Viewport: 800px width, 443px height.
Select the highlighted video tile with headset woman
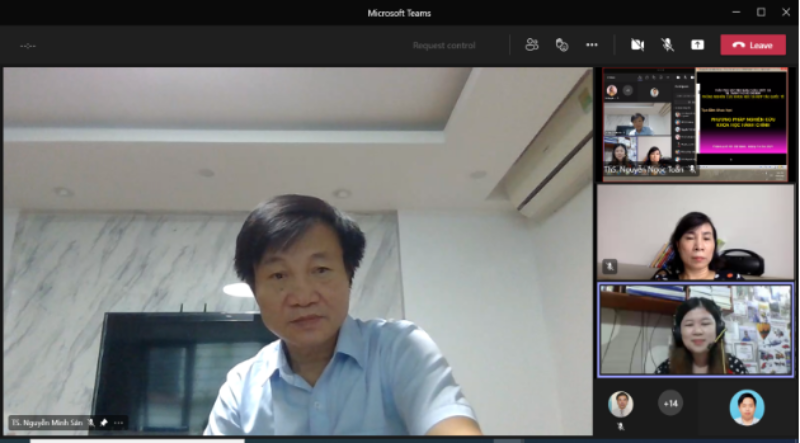(696, 330)
